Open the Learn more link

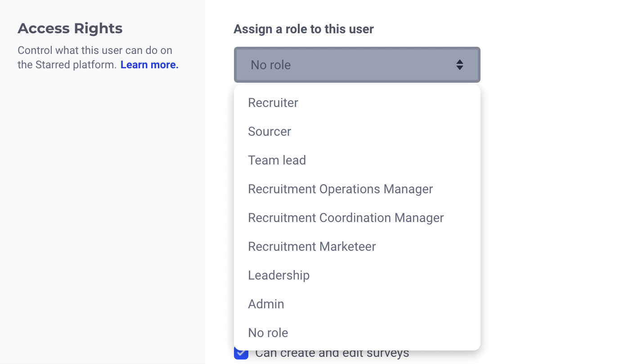[x=149, y=65]
